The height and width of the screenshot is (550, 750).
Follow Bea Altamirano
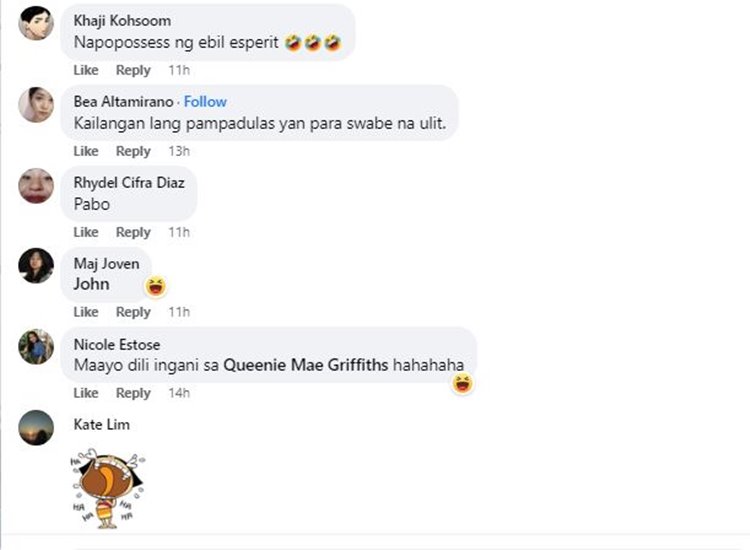pos(205,101)
